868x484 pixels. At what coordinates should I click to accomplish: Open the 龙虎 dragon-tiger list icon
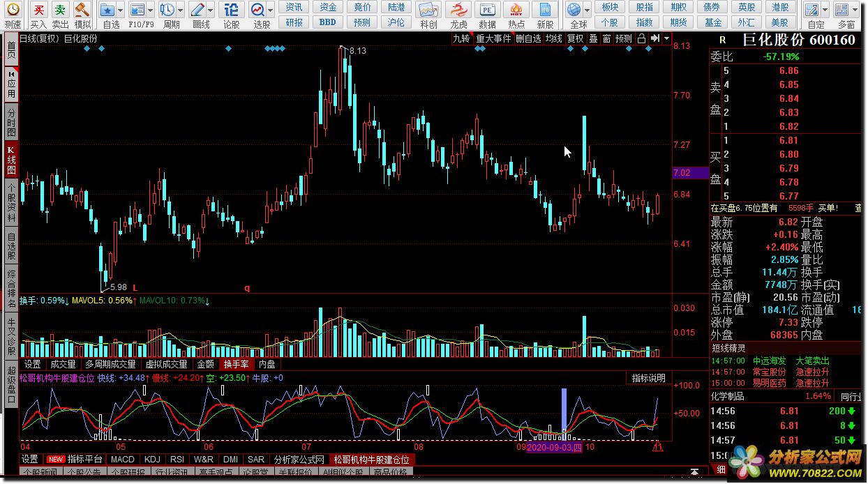pos(458,9)
